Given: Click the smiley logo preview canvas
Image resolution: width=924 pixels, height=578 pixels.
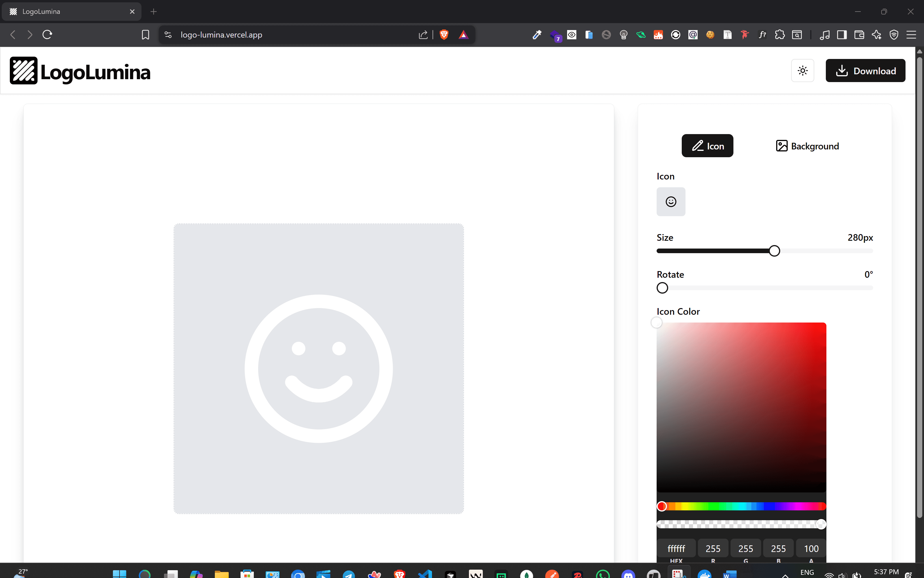Looking at the screenshot, I should (319, 368).
